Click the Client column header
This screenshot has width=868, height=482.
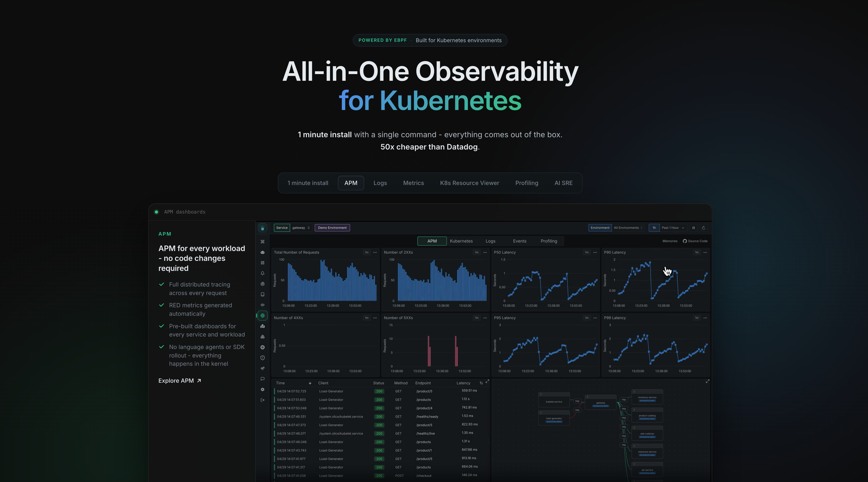point(323,383)
